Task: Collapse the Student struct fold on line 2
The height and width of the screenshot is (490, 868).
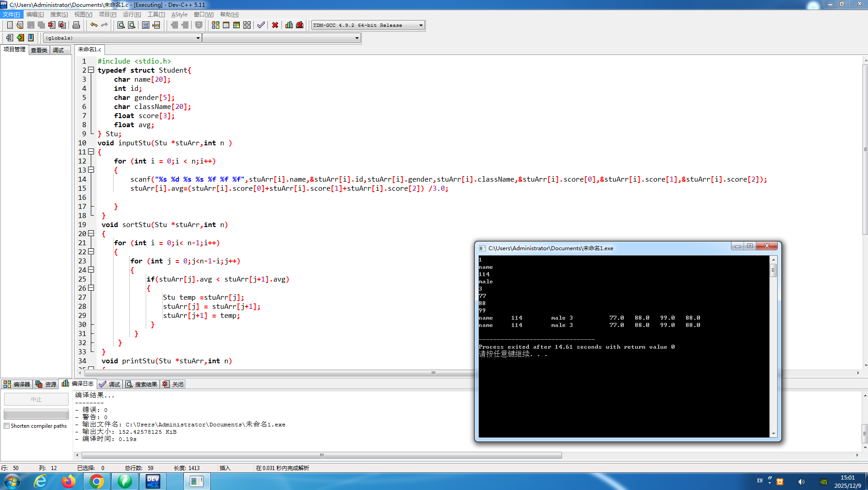Action: pos(91,70)
